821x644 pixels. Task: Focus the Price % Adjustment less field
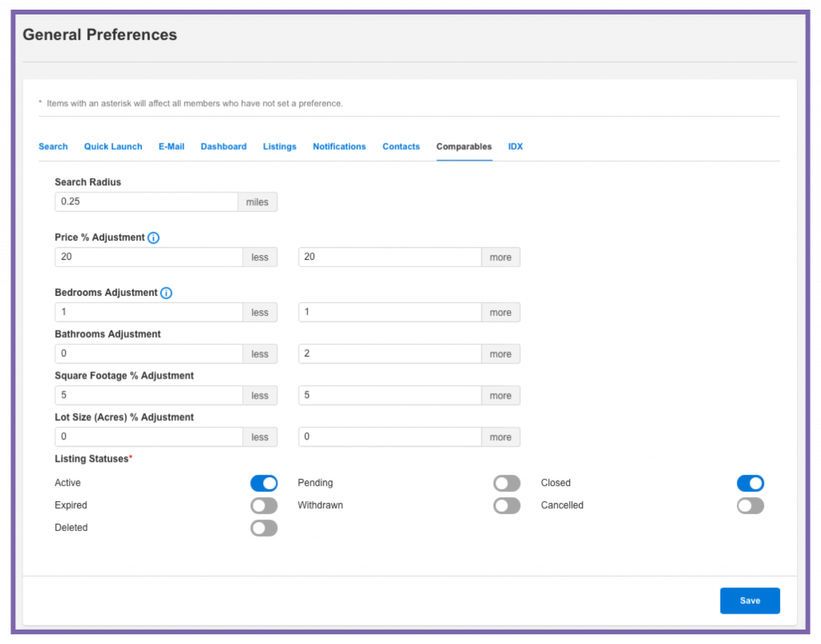coord(149,257)
